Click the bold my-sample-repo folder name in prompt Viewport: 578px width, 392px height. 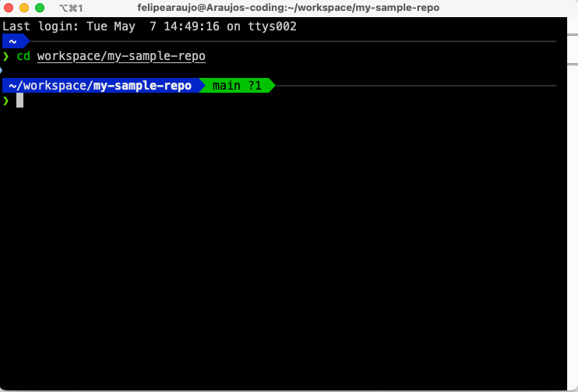click(142, 86)
